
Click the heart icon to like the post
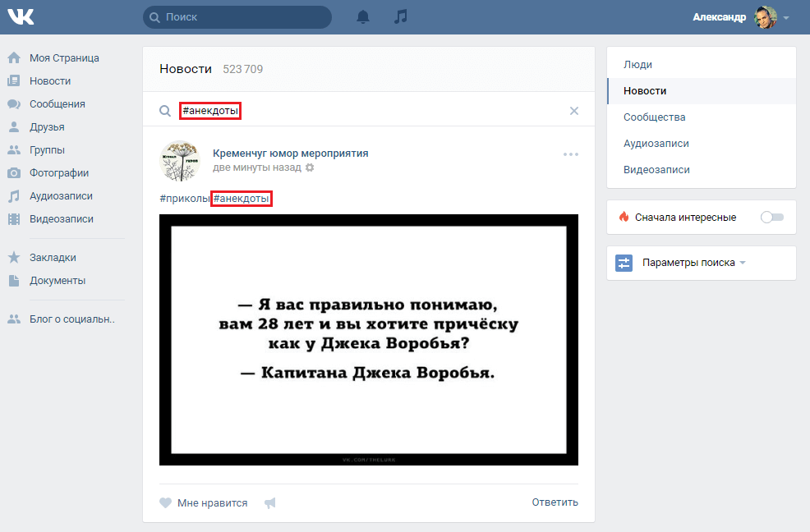166,502
